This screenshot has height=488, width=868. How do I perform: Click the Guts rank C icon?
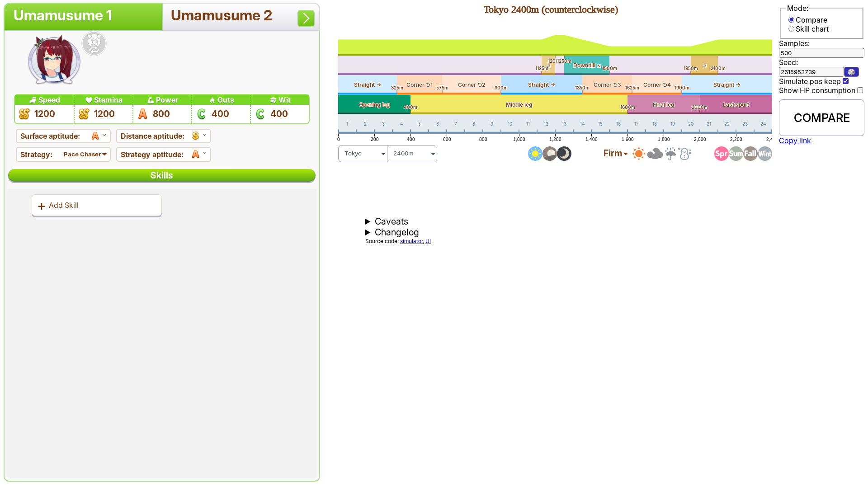click(202, 114)
